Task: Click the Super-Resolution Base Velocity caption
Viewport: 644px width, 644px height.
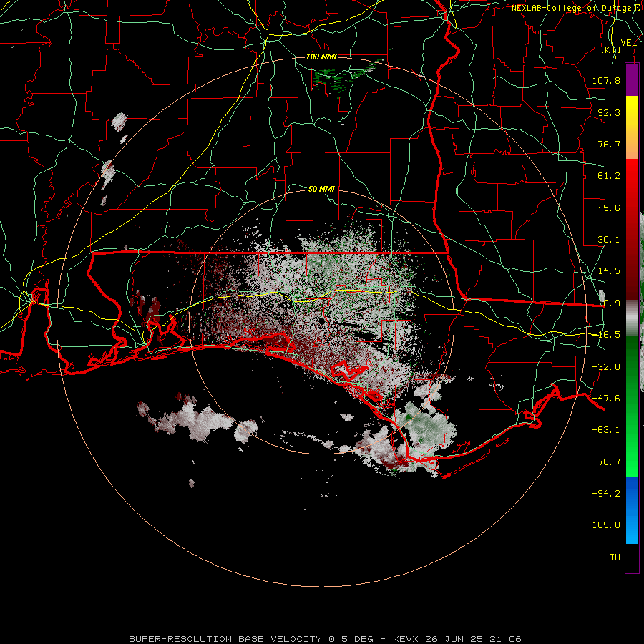Action: pos(325,639)
